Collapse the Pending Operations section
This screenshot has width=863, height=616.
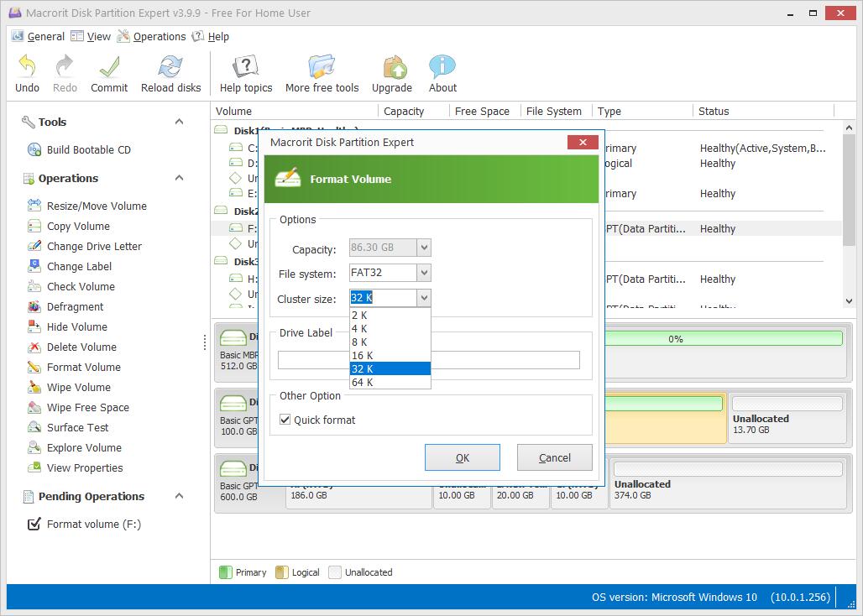179,496
